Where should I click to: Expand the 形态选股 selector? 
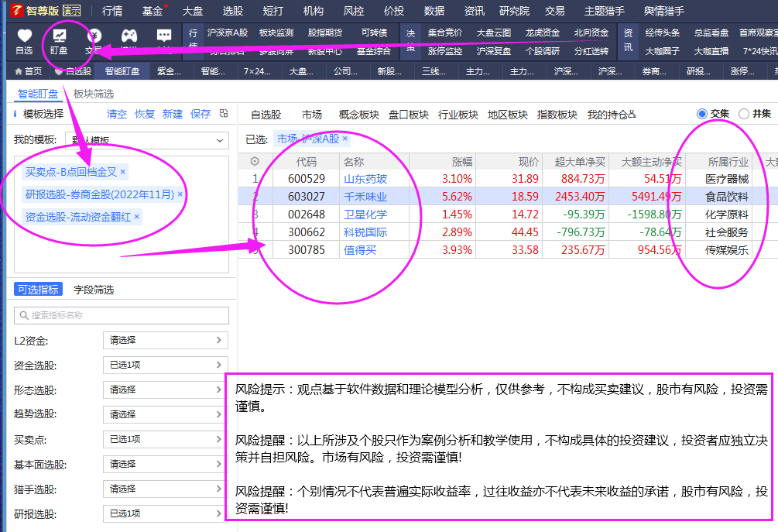tap(166, 390)
